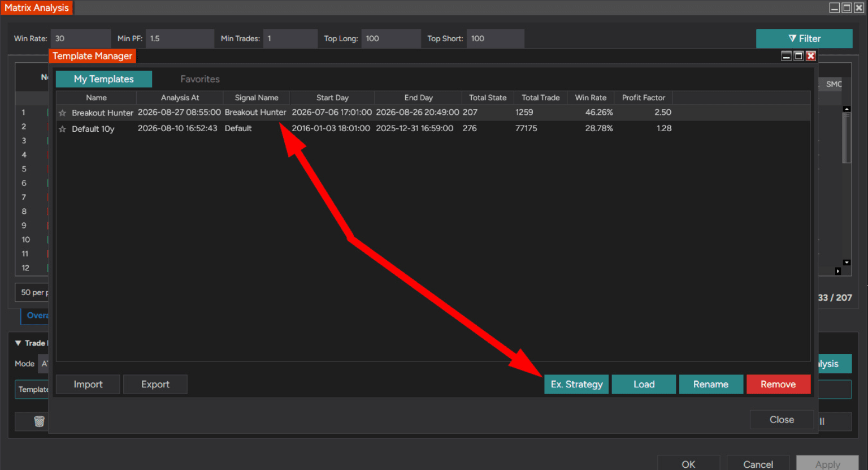
Task: Remove the selected template
Action: [778, 384]
